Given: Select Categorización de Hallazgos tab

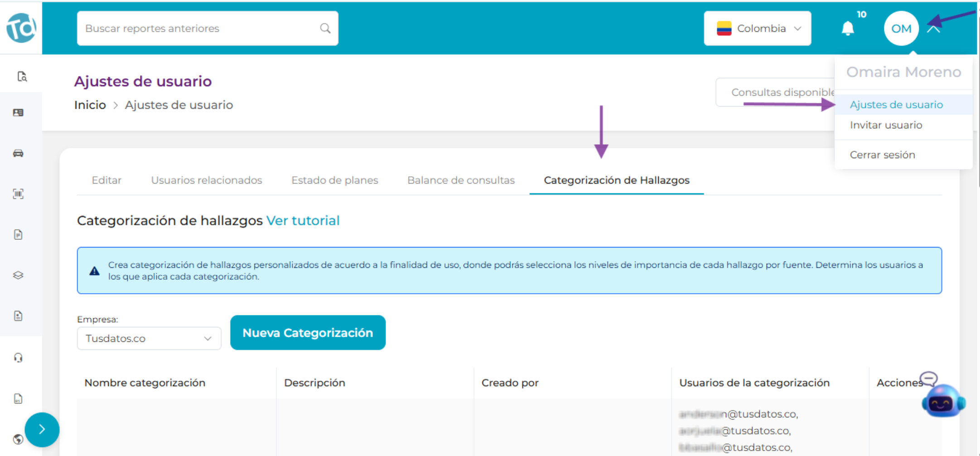Looking at the screenshot, I should click(x=616, y=180).
